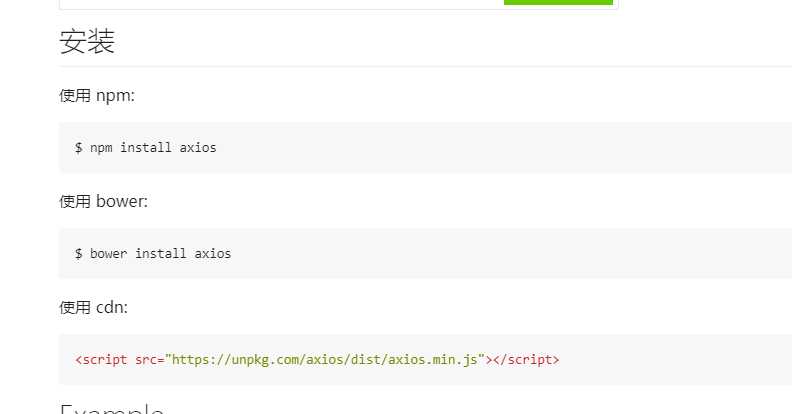Click inside the bower install axios code block
792x414 pixels.
pos(425,253)
